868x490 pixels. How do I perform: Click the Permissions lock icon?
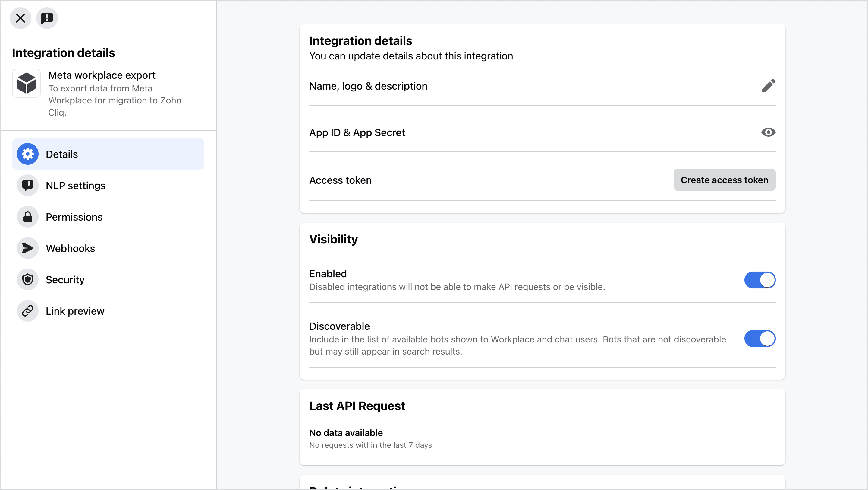tap(28, 217)
